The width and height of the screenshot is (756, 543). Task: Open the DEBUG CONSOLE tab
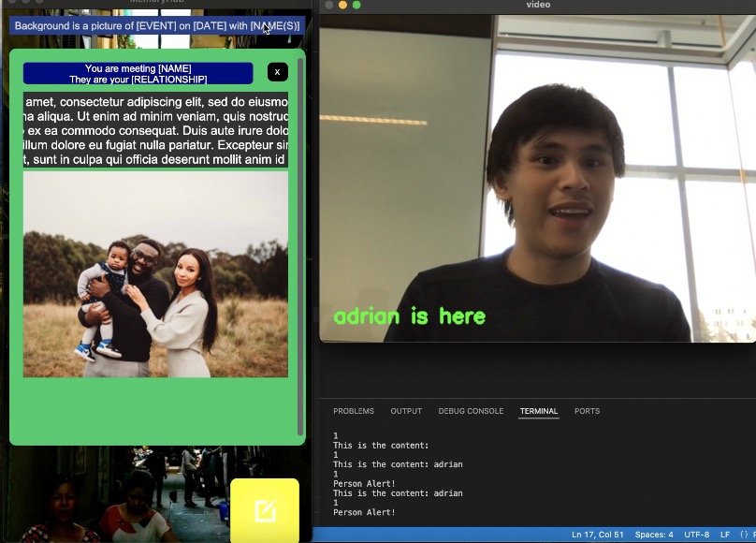tap(471, 411)
